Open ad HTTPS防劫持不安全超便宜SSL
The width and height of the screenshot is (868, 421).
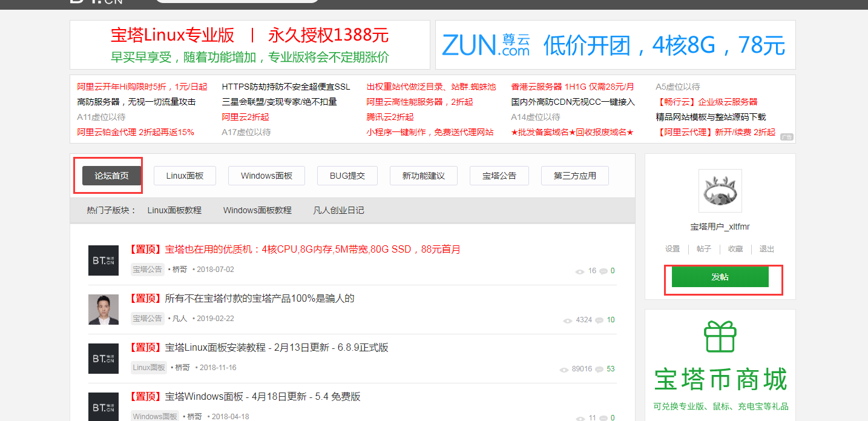(286, 87)
